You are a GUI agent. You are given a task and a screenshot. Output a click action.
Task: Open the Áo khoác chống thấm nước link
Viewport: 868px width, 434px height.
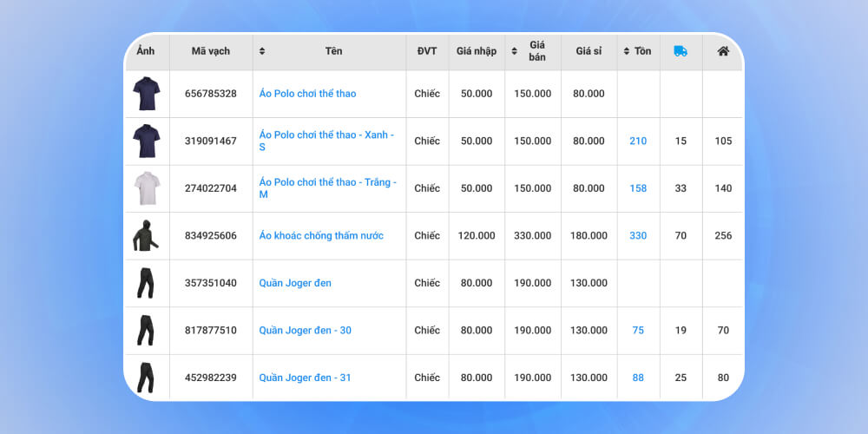321,236
